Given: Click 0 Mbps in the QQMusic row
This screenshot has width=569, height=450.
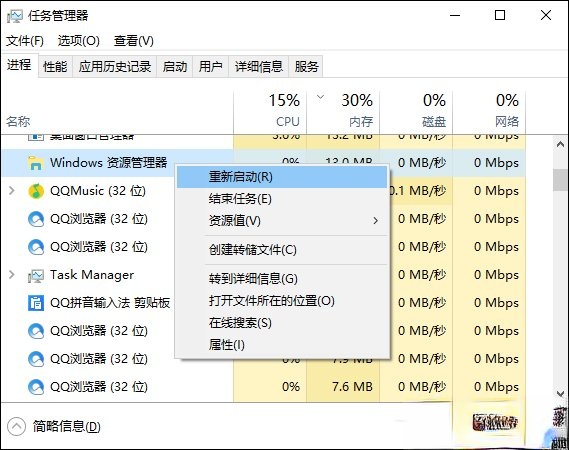Looking at the screenshot, I should (489, 191).
